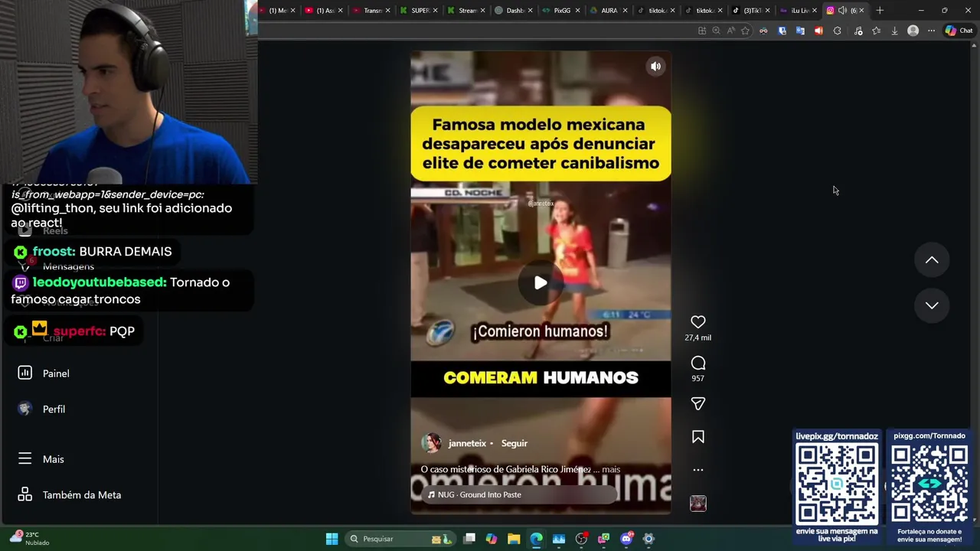Switch to the PixGG browser tab
980x551 pixels.
[560, 11]
